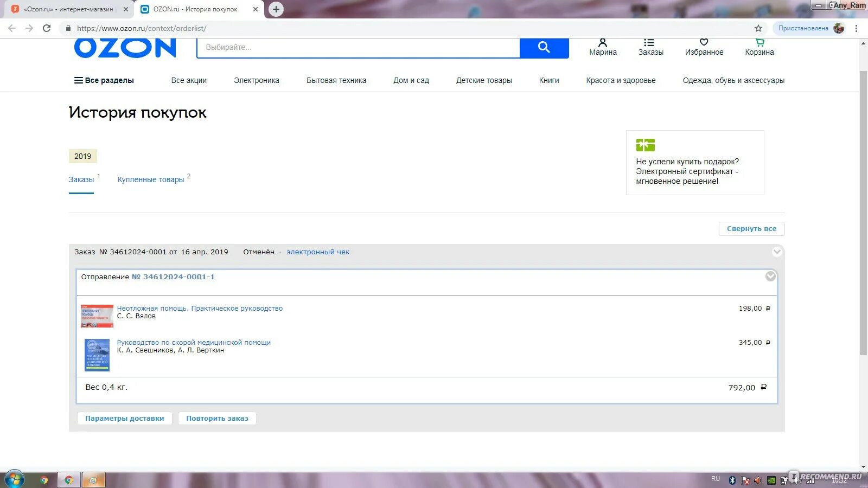Click the page vertical scrollbar thumb
868x488 pixels.
click(x=863, y=213)
